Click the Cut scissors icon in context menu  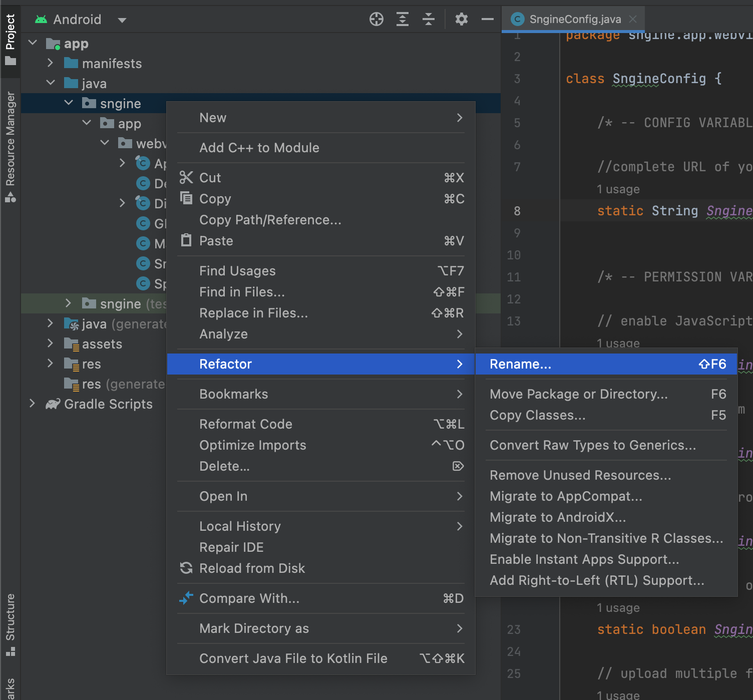[186, 178]
